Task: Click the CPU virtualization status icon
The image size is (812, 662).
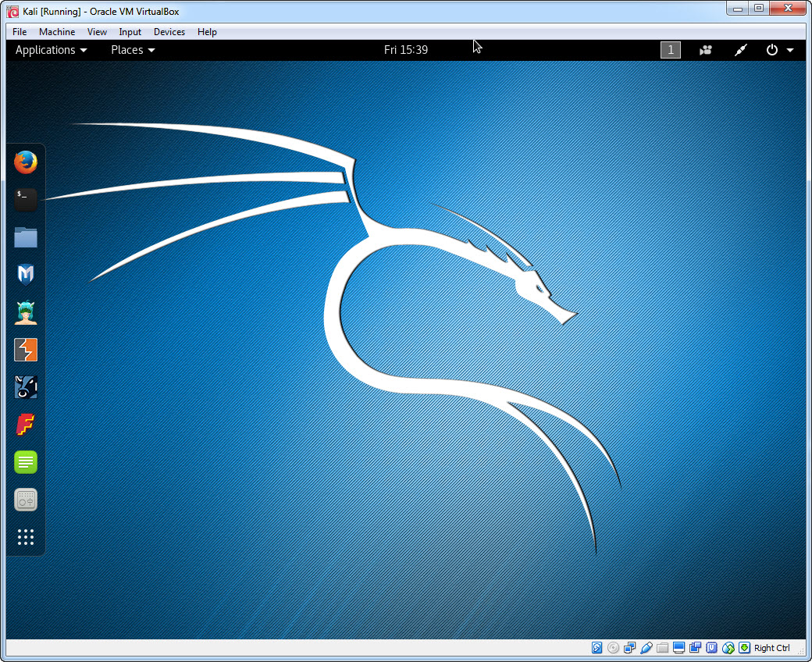Action: [712, 647]
